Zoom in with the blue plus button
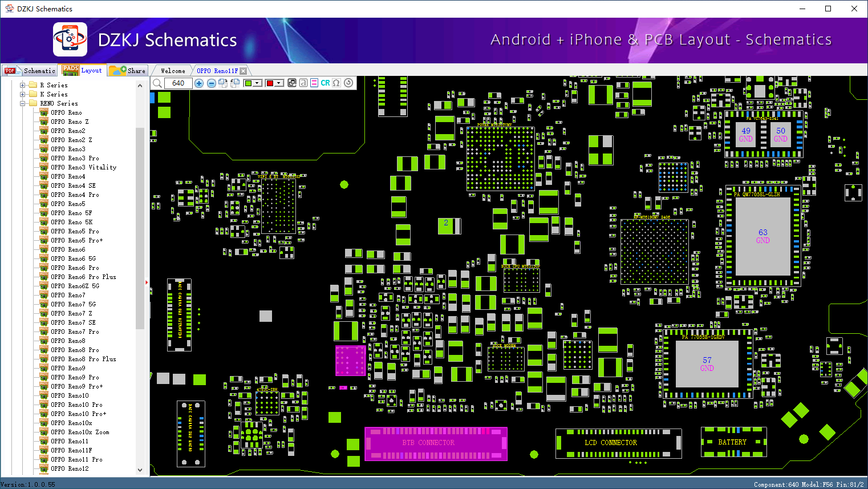This screenshot has height=489, width=868. tap(199, 83)
